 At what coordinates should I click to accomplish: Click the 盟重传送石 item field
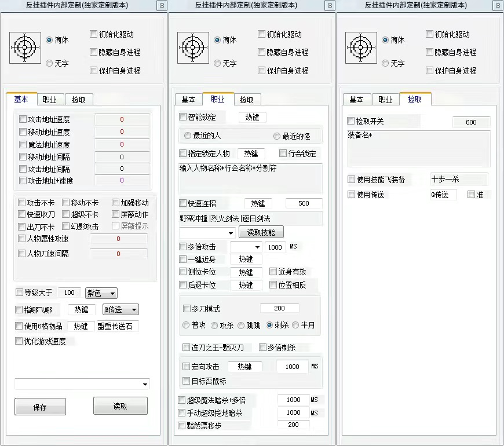[x=118, y=326]
